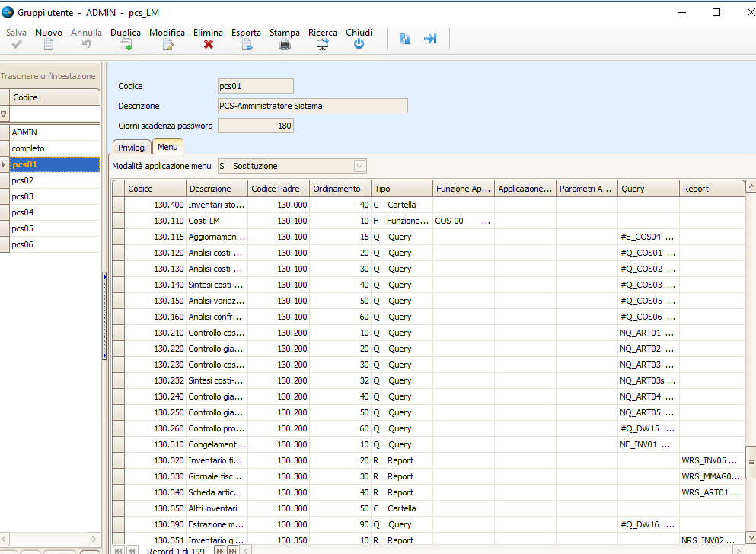Image resolution: width=756 pixels, height=554 pixels.
Task: Duplicate the record with Duplica
Action: tap(126, 44)
